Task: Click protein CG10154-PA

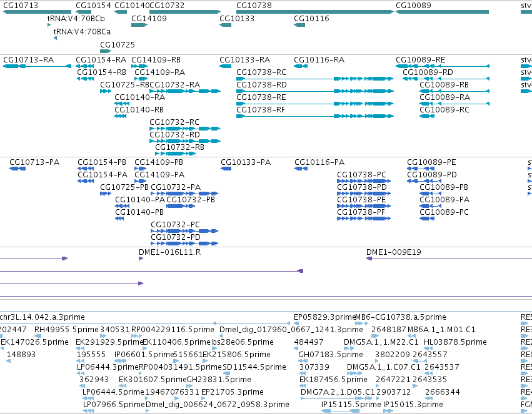Action: (x=103, y=175)
